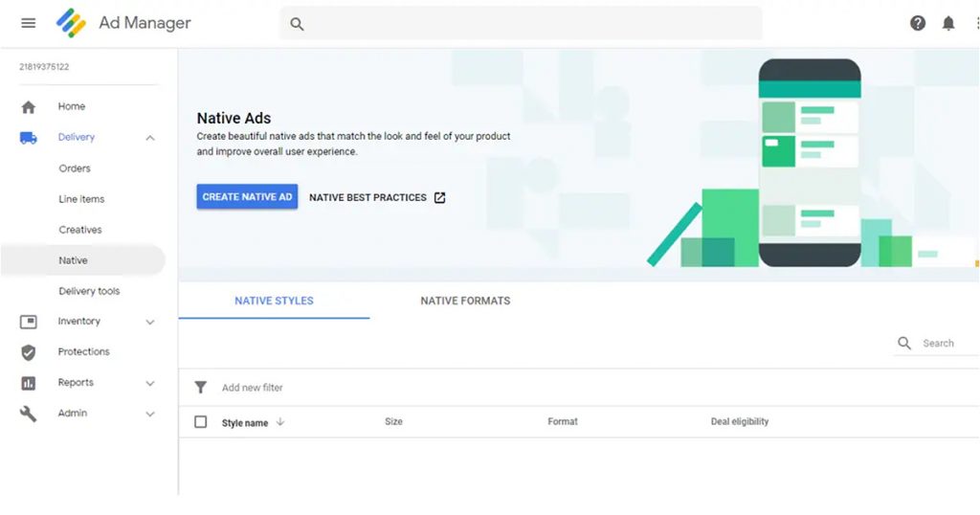Image resolution: width=980 pixels, height=515 pixels.
Task: Click the Delivery truck icon
Action: (28, 138)
